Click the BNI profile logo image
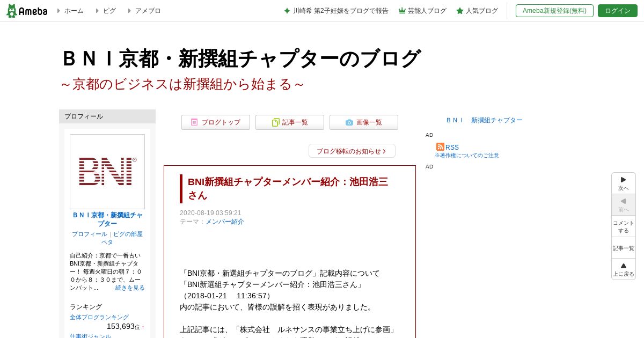 tap(107, 172)
